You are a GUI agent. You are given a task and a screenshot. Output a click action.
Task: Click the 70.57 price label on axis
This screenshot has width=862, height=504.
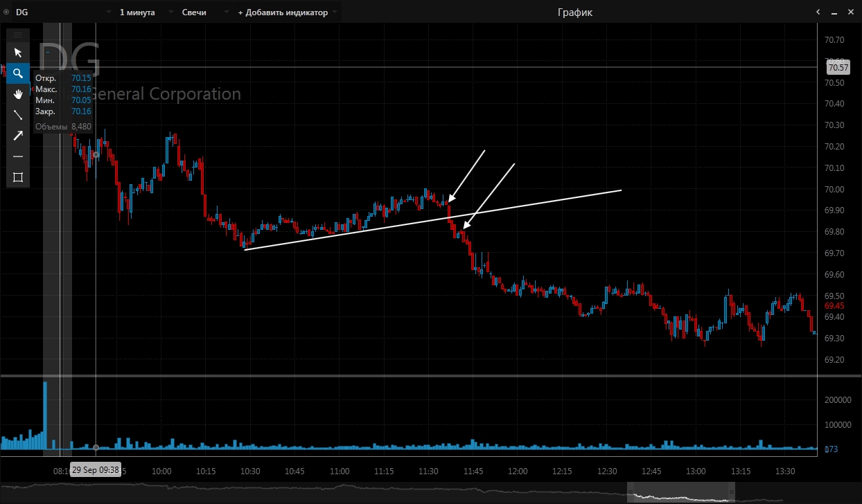click(x=838, y=67)
